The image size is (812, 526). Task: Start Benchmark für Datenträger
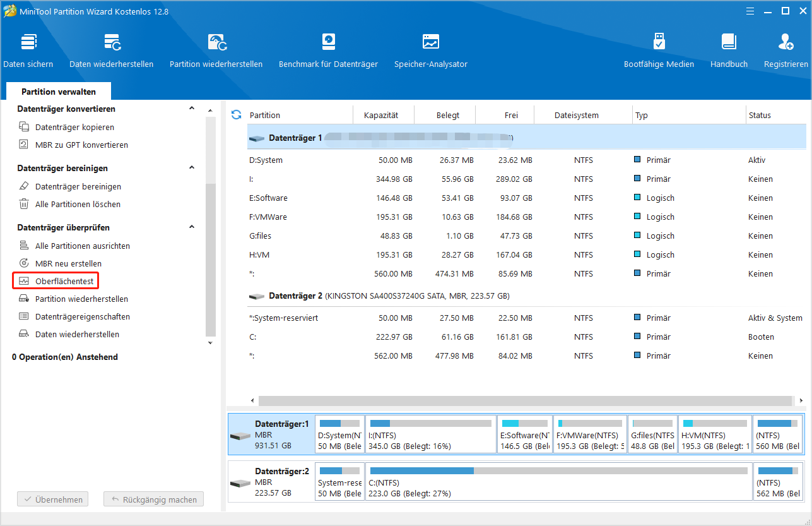pyautogui.click(x=328, y=51)
